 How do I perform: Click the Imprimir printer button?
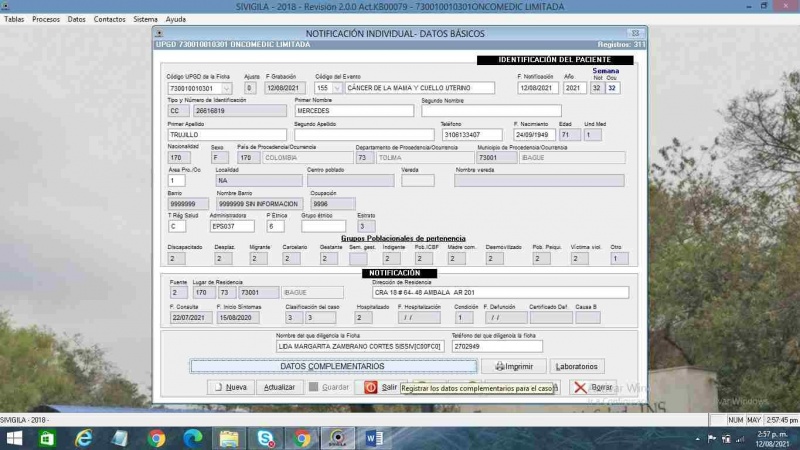(513, 366)
